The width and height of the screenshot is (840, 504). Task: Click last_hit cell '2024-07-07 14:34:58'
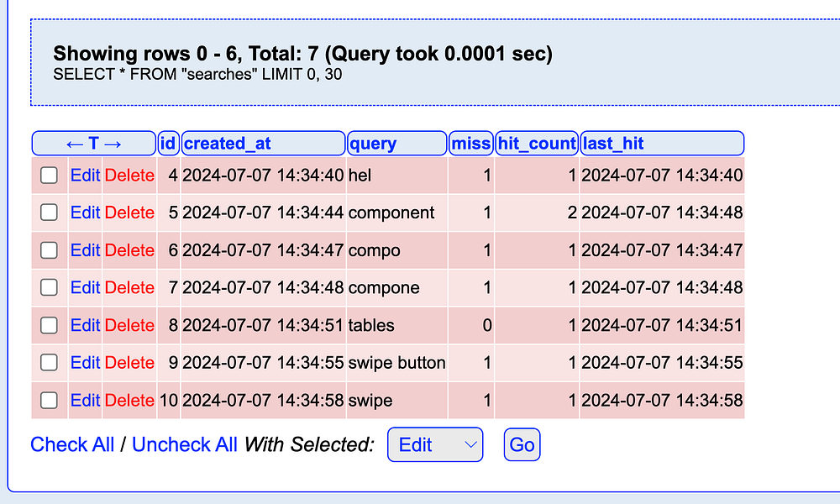tap(662, 400)
